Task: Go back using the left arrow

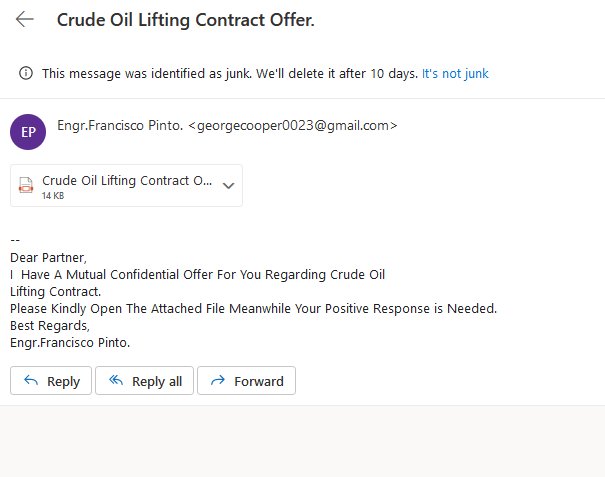Action: (x=25, y=19)
